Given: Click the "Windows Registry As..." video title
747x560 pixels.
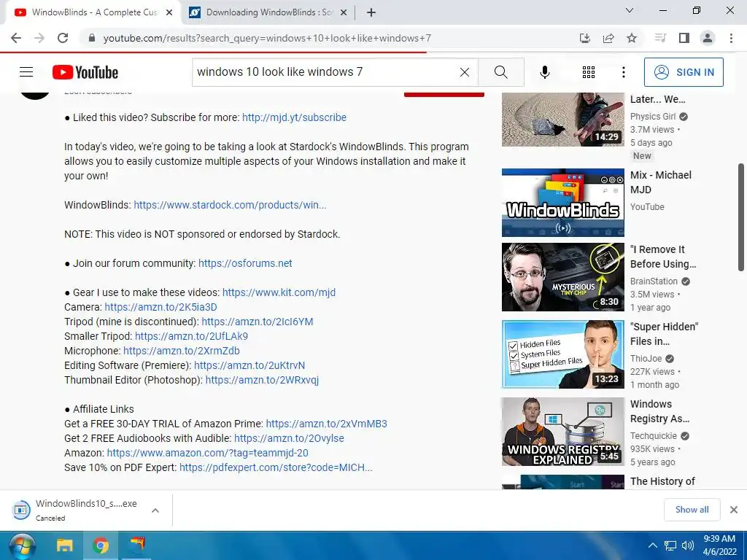Looking at the screenshot, I should (659, 411).
